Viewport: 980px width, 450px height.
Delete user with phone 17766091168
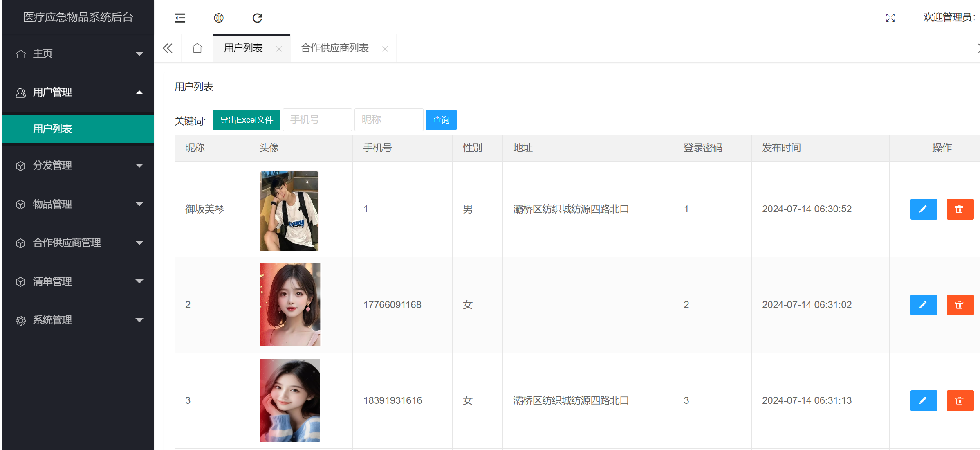point(960,305)
